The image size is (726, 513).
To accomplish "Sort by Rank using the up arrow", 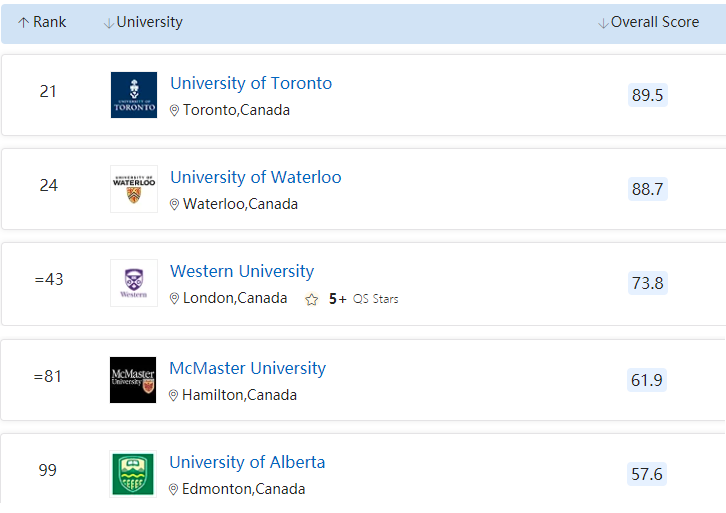I will point(23,23).
